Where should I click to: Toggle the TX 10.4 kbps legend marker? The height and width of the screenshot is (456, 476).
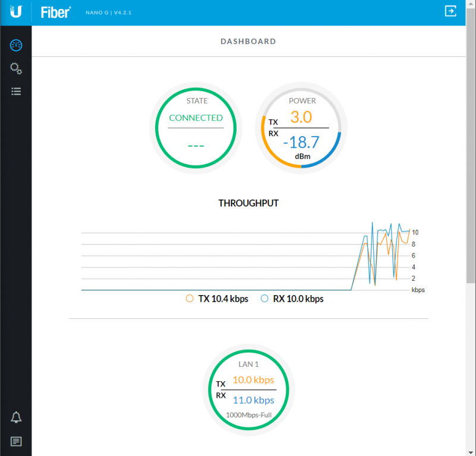pos(190,299)
